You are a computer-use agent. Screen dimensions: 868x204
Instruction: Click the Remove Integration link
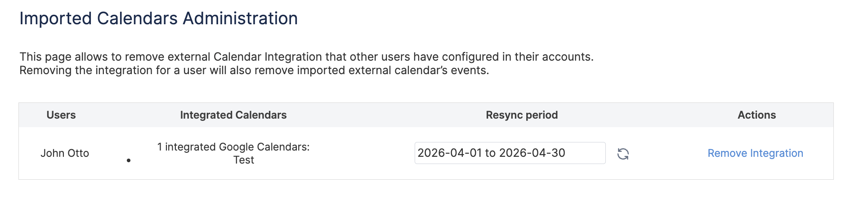pyautogui.click(x=755, y=153)
